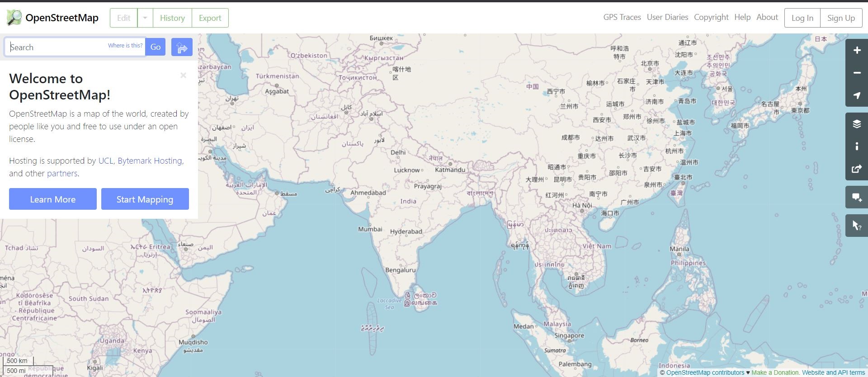The height and width of the screenshot is (377, 868).
Task: Click the Borneo island label
Action: pos(639,340)
